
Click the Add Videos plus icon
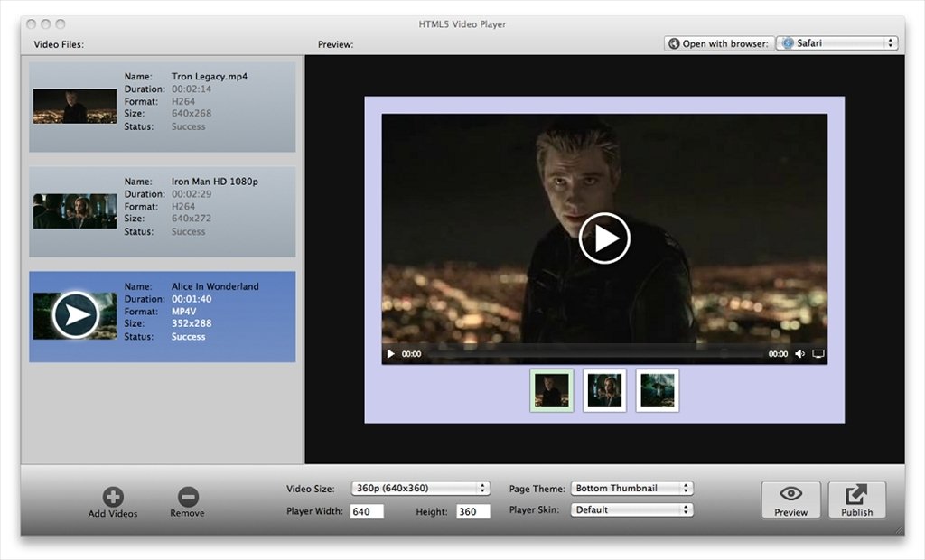(x=112, y=497)
